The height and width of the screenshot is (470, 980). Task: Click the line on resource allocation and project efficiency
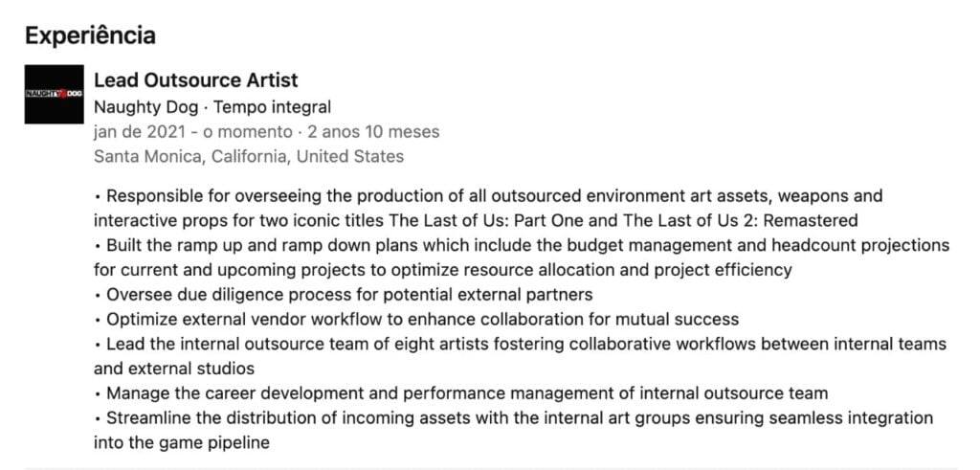coord(442,270)
